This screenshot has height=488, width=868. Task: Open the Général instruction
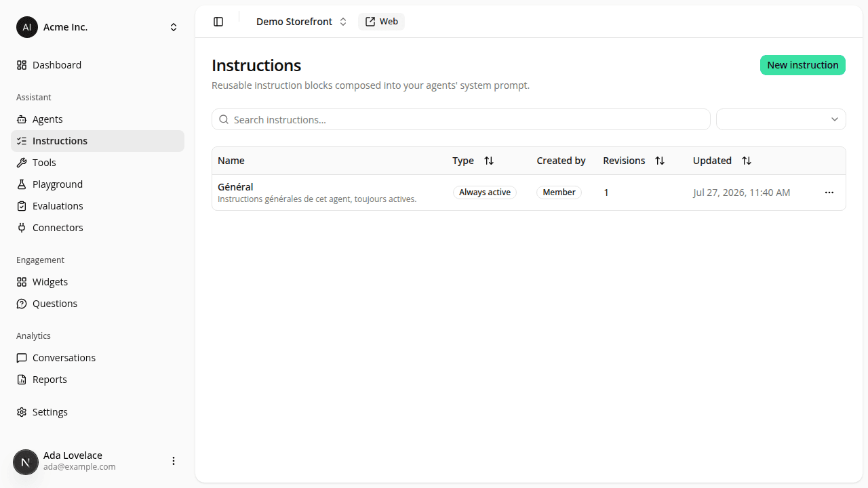click(x=235, y=187)
